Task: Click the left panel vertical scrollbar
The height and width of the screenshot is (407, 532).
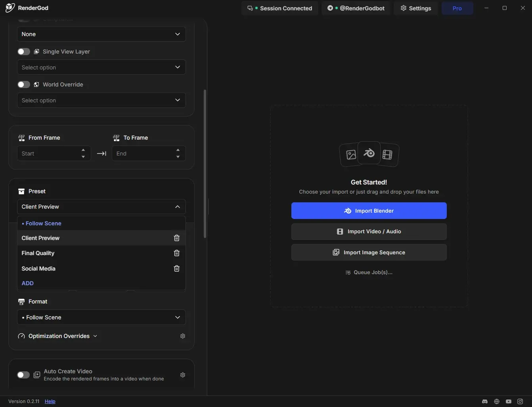Action: tap(205, 164)
